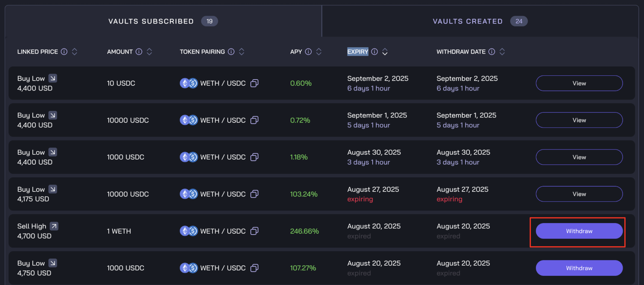
Task: Copy the WETH / USDC pairing in 10 USDC row
Action: click(254, 83)
